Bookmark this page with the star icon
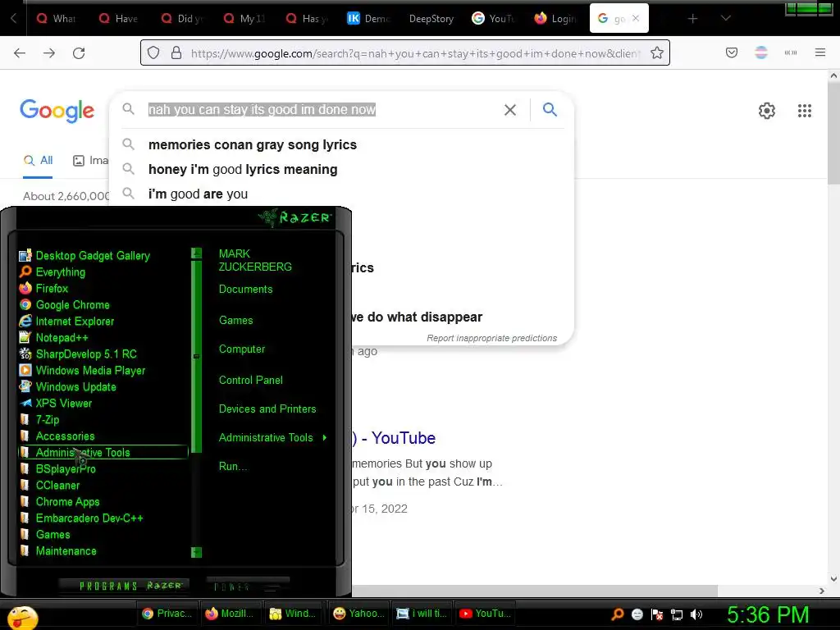 click(x=657, y=52)
